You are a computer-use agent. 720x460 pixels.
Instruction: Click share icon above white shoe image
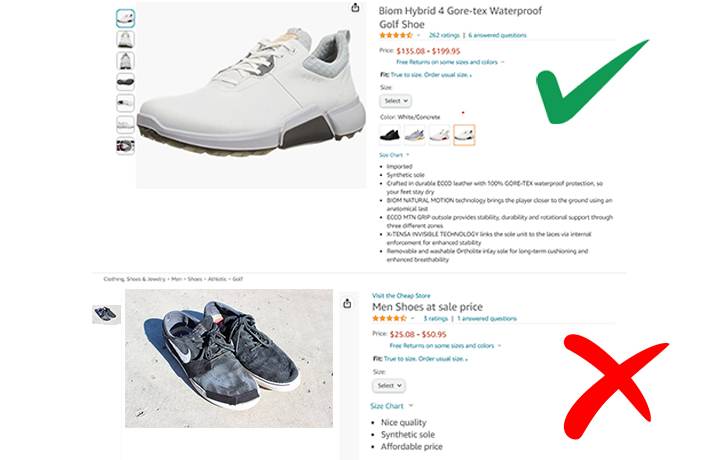355,8
